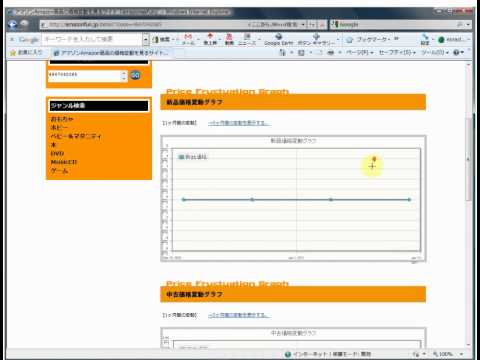Go forward with the browser Forward button
Viewport: 480px width, 360px height.
[24, 24]
